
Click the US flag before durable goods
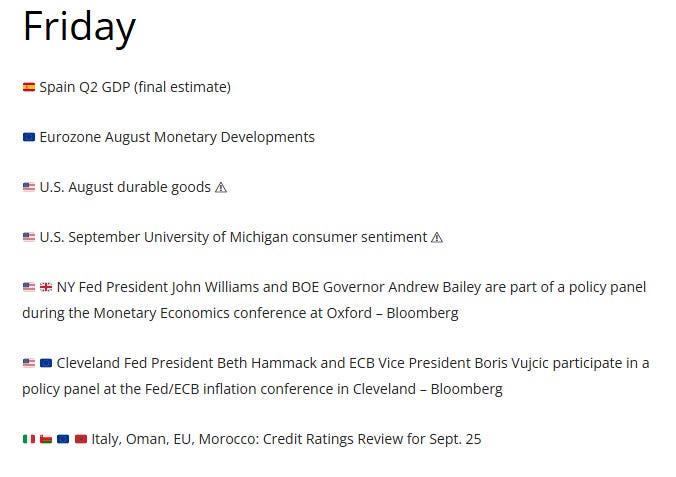[29, 187]
